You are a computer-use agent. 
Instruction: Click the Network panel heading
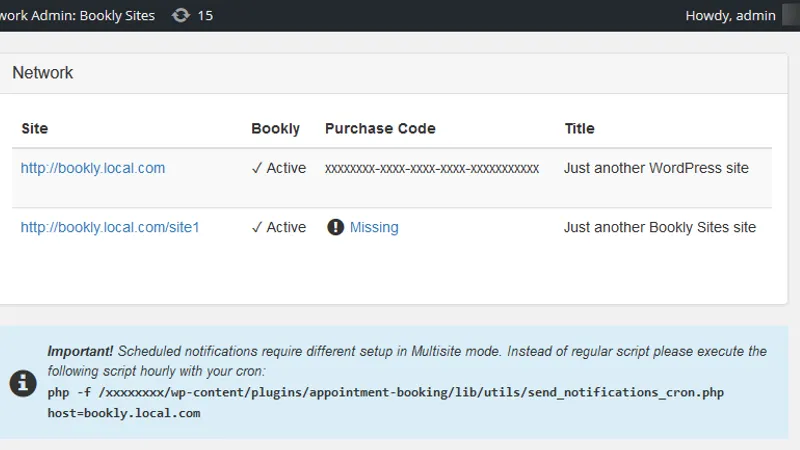pyautogui.click(x=43, y=73)
